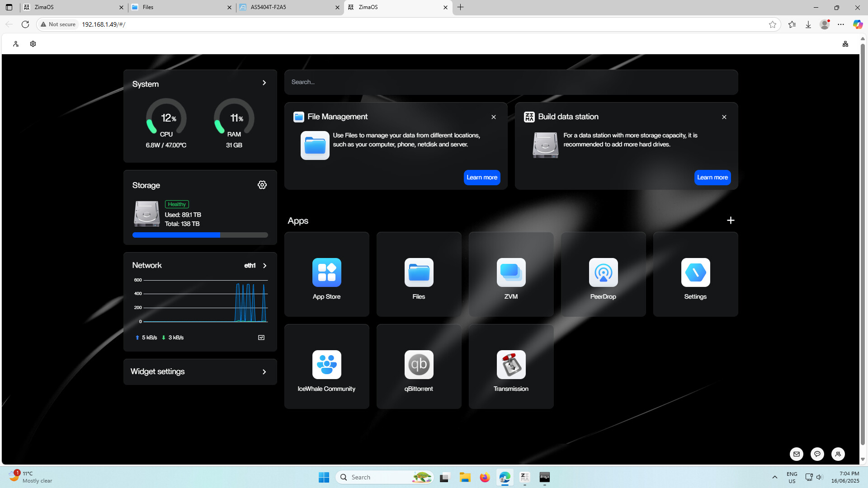Select the active ZimaOS tab

398,7
